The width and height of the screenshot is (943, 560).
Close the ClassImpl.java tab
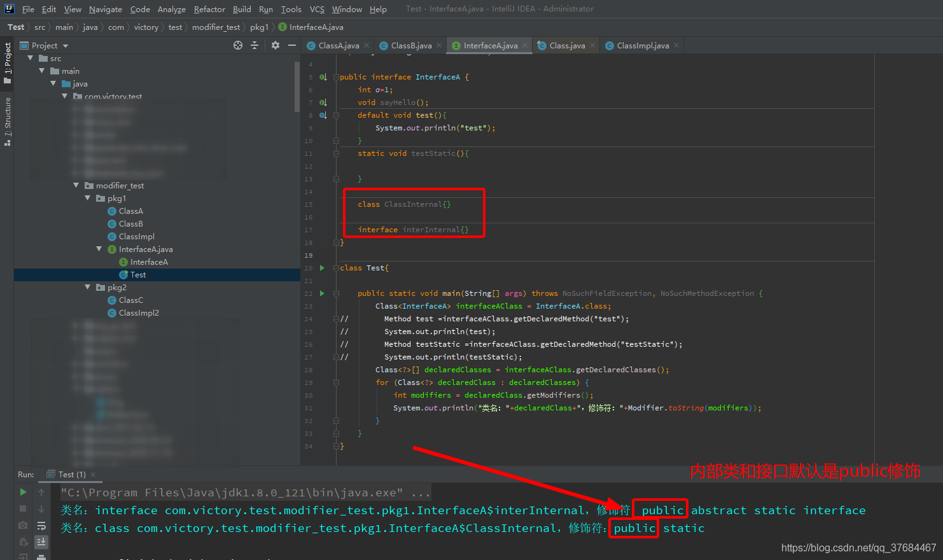pos(676,45)
